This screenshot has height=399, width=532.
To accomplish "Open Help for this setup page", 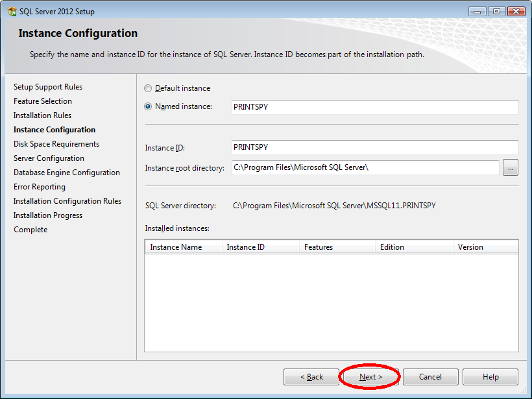I will point(490,377).
